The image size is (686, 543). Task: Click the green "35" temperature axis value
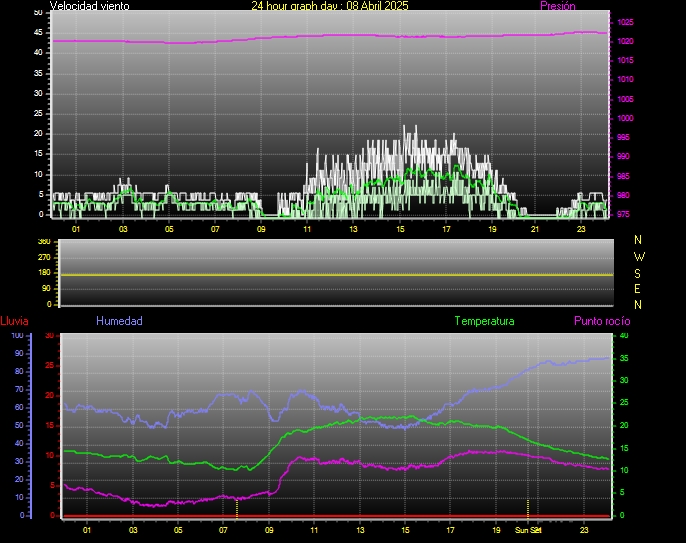tap(624, 358)
